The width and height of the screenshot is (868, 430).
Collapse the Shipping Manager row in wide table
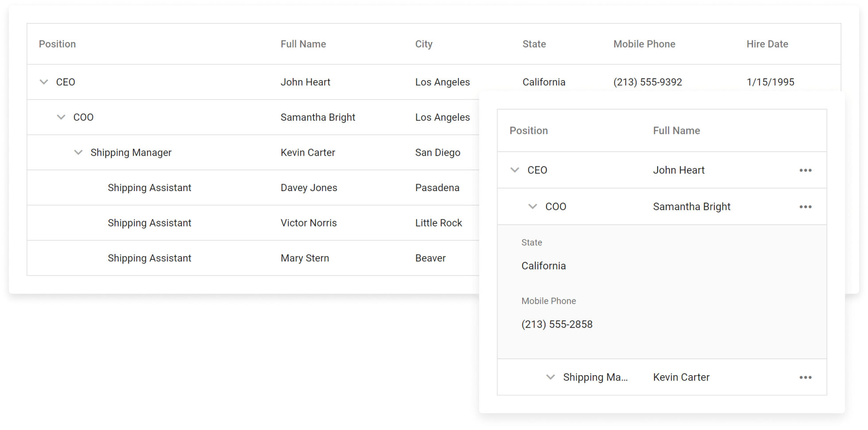click(x=78, y=153)
